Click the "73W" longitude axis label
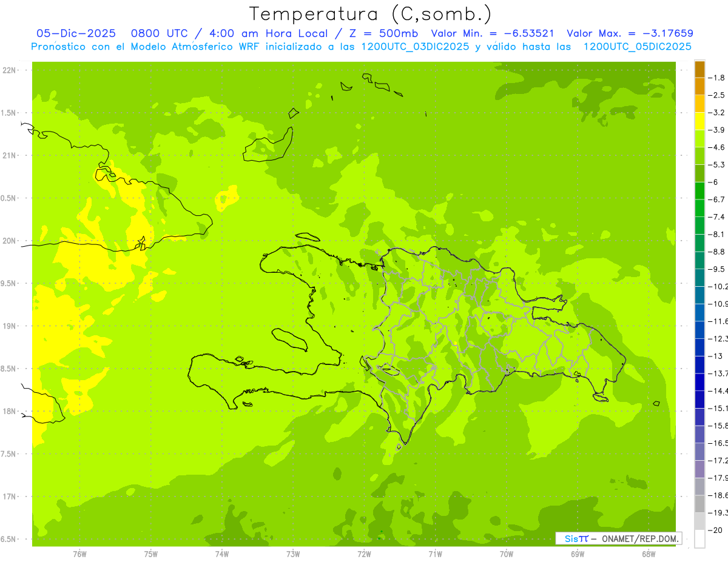The height and width of the screenshot is (562, 728). pyautogui.click(x=293, y=554)
